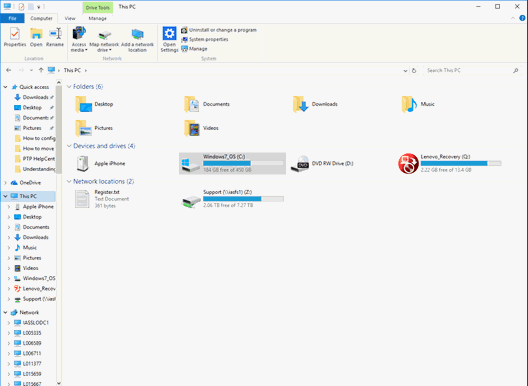This screenshot has width=528, height=386.
Task: Open the Access media dropdown button
Action: point(79,39)
